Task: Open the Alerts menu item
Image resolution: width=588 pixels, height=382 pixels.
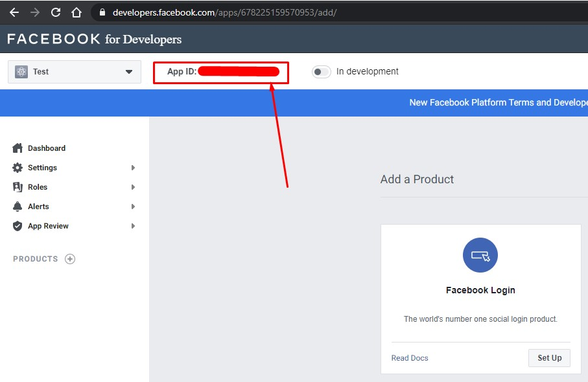Action: 38,207
